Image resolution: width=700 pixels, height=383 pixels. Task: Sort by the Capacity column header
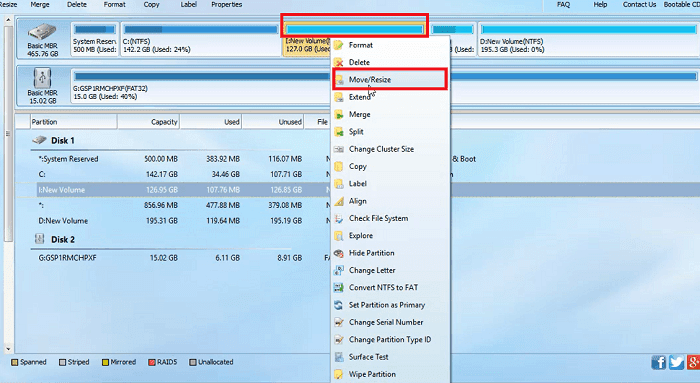coord(149,122)
